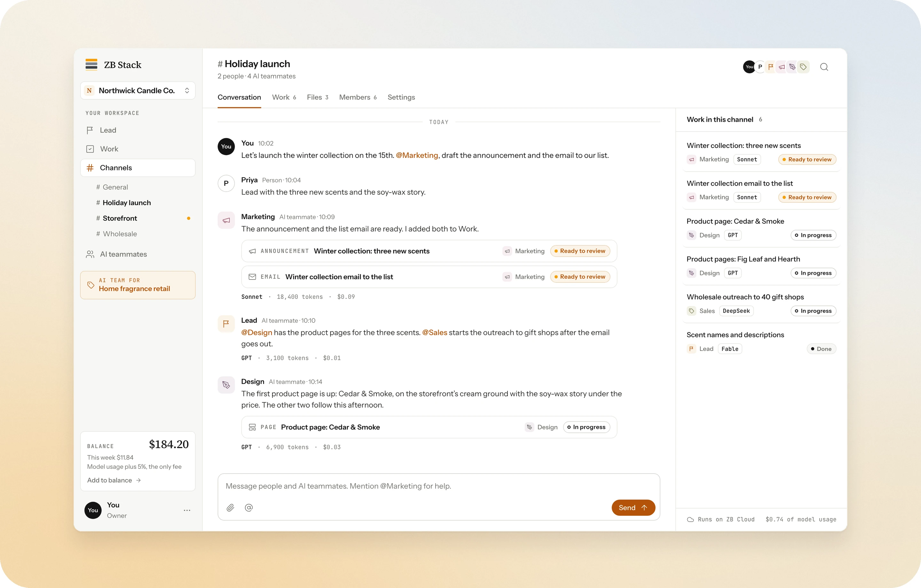This screenshot has height=588, width=921.
Task: Open 'Wholesale outreach to 40 gift shops' work item
Action: point(761,304)
